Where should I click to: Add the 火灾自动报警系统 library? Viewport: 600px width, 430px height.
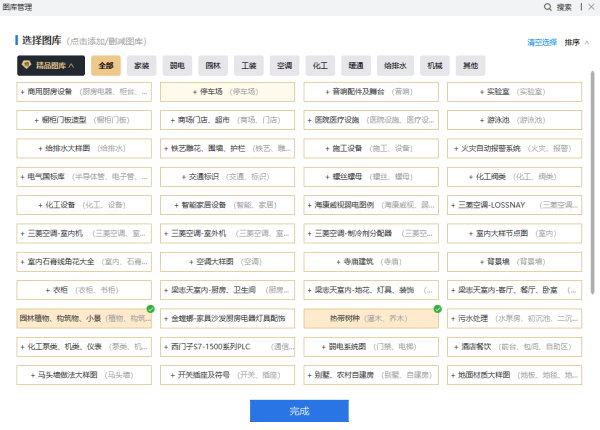coord(514,148)
